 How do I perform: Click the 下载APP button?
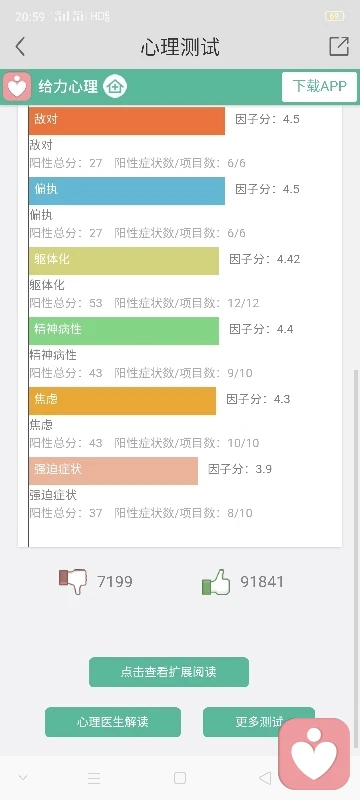(320, 86)
